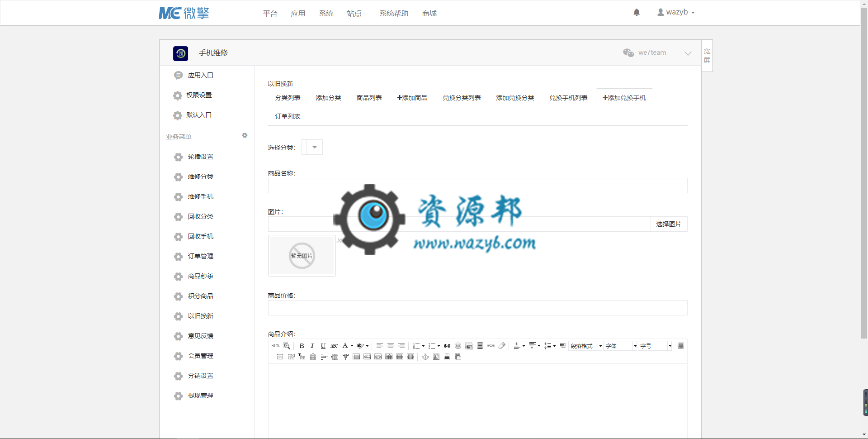Open 应用入口 in sidebar
Screen dimensions: 868x439
tap(201, 75)
